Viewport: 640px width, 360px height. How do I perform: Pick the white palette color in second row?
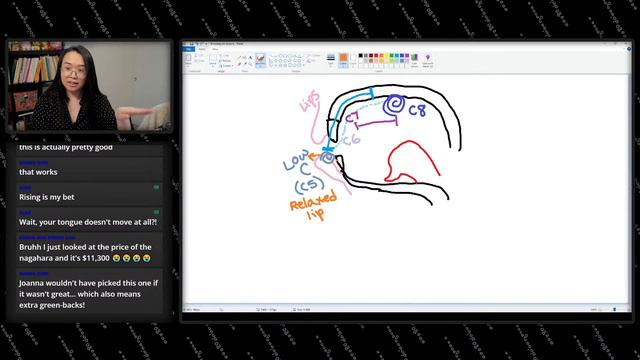[x=360, y=61]
